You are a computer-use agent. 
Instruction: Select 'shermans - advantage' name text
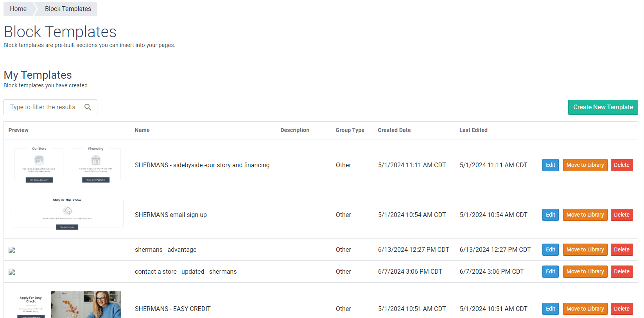tap(166, 249)
